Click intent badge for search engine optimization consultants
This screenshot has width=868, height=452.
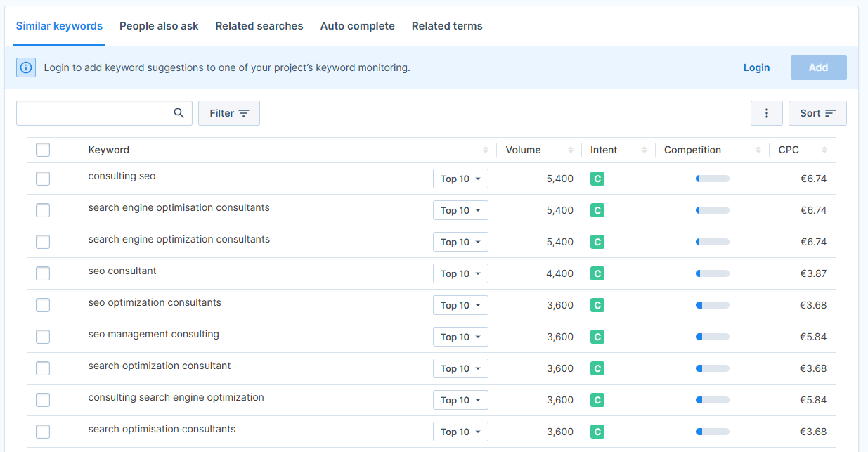(597, 242)
